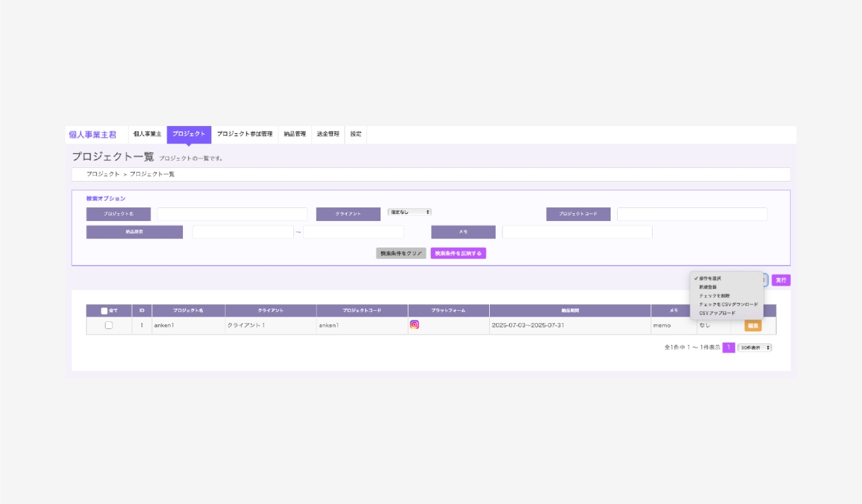Click プロジェクト breadcrumb link

click(x=103, y=174)
